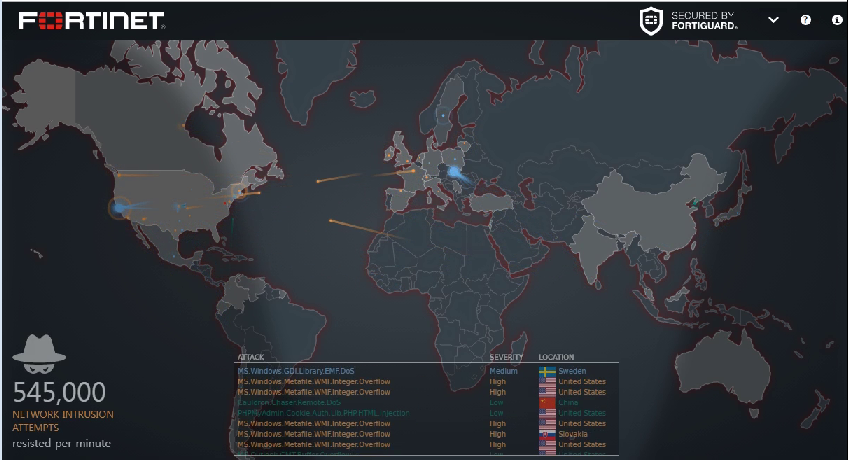Click the Fortinet logo

[x=92, y=20]
